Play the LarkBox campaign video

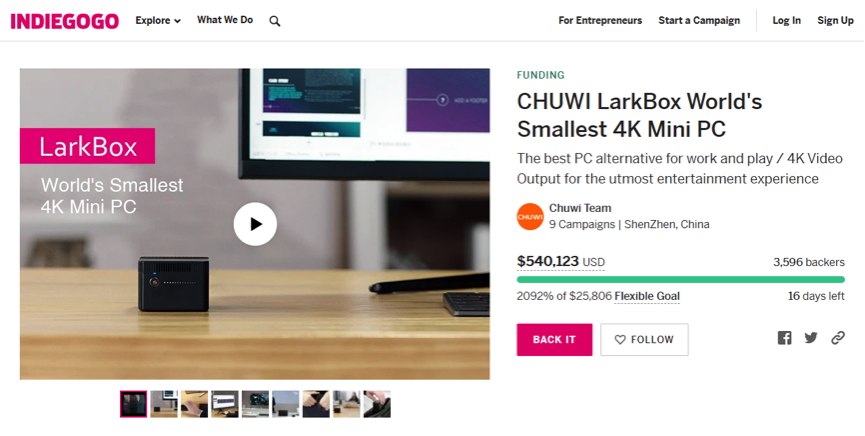[x=255, y=224]
